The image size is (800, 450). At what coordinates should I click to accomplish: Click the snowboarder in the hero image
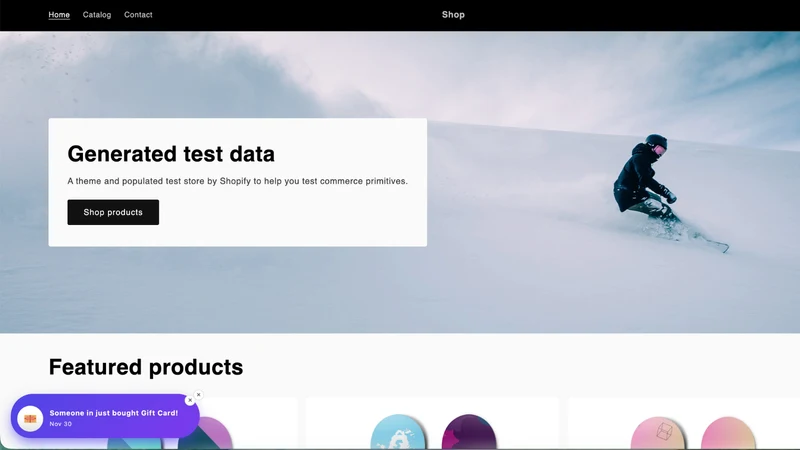(658, 191)
